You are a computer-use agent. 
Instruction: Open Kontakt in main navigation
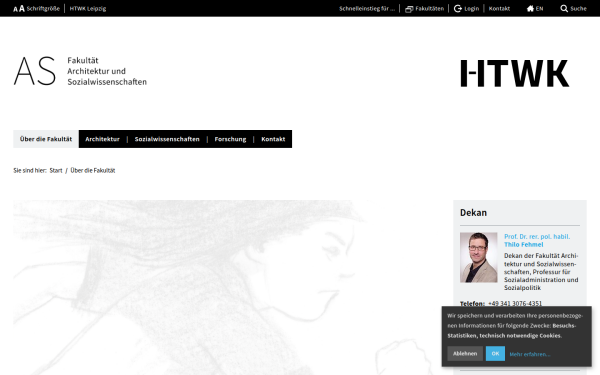(x=273, y=139)
